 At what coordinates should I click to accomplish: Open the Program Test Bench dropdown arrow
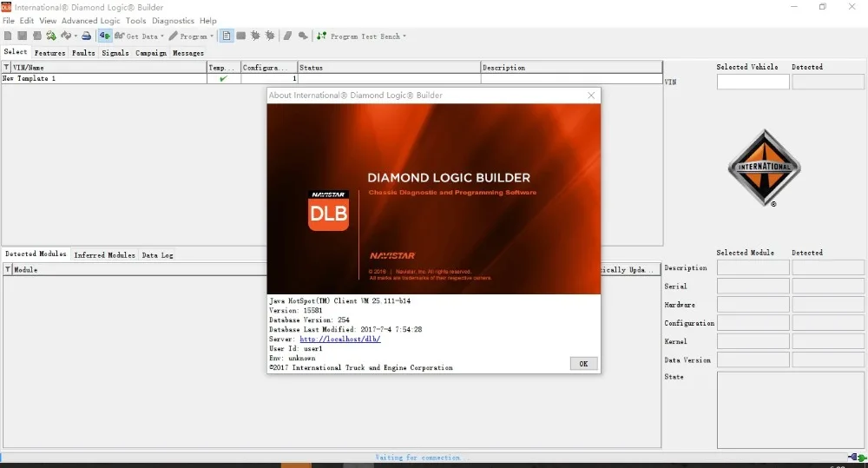click(404, 36)
